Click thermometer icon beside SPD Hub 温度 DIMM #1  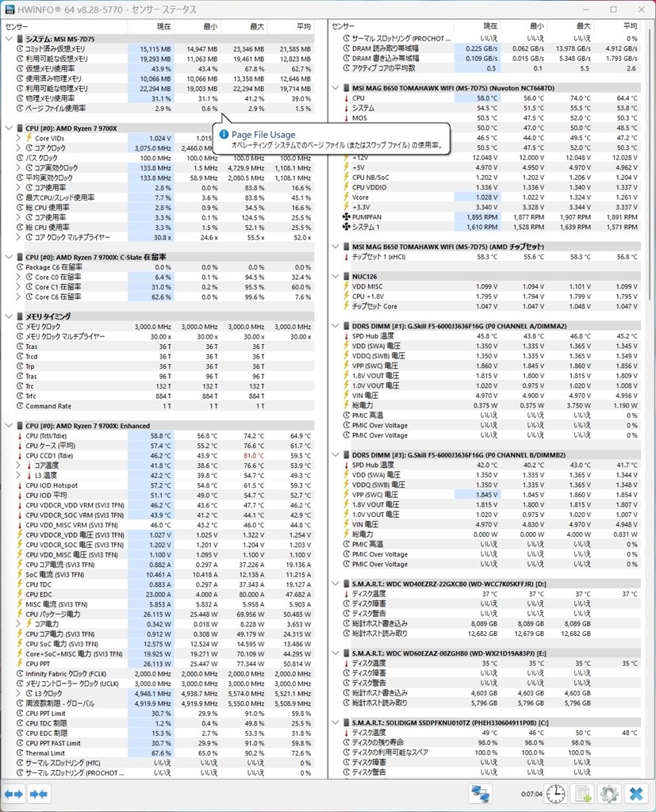point(346,336)
